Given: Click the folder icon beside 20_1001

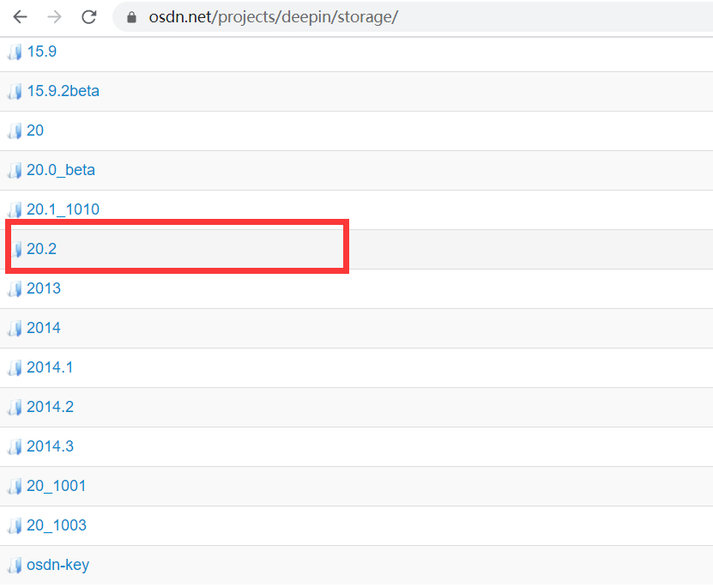Looking at the screenshot, I should pos(15,487).
